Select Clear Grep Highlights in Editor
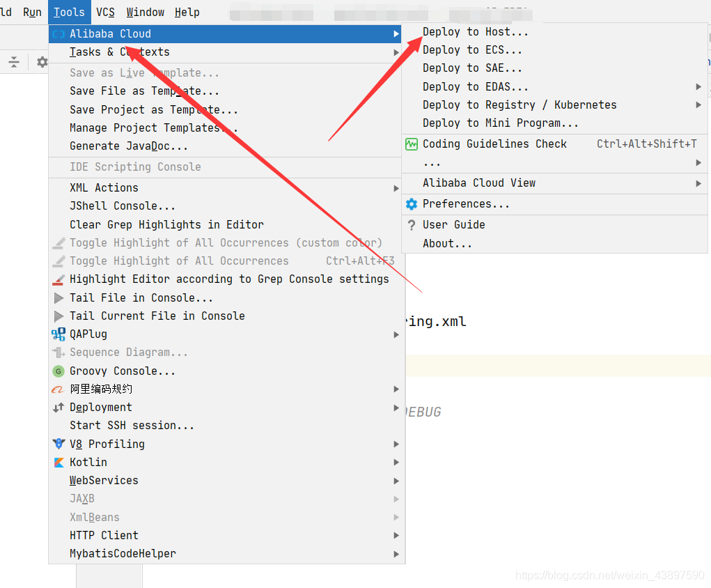711x588 pixels. (x=226, y=224)
